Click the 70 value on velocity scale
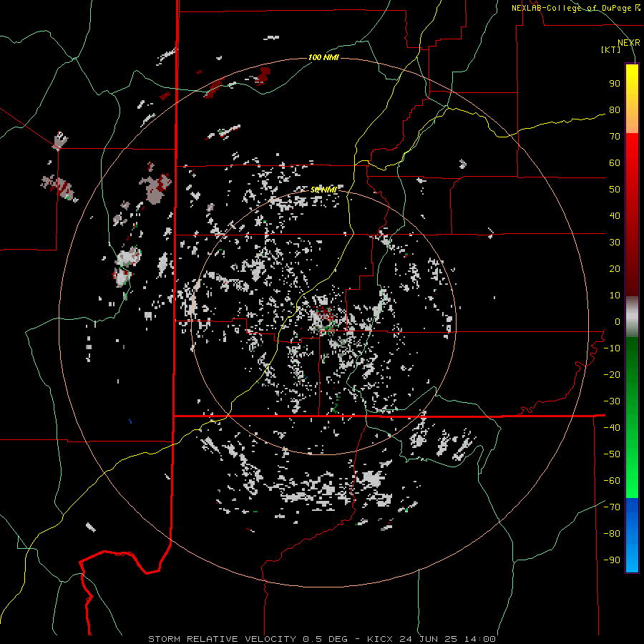The width and height of the screenshot is (644, 644). click(x=615, y=137)
